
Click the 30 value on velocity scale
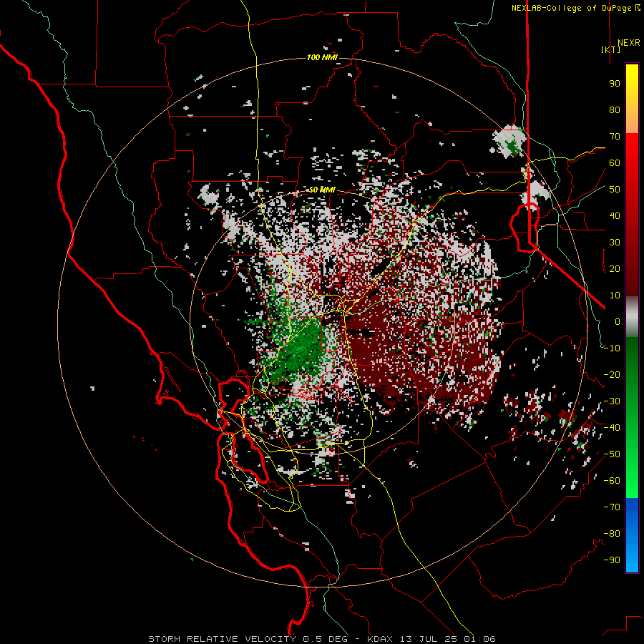615,243
